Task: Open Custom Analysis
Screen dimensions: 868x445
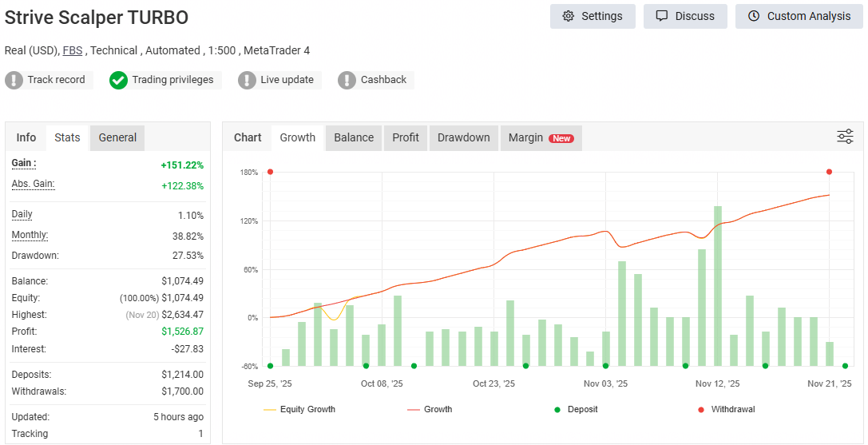Action: pos(799,16)
